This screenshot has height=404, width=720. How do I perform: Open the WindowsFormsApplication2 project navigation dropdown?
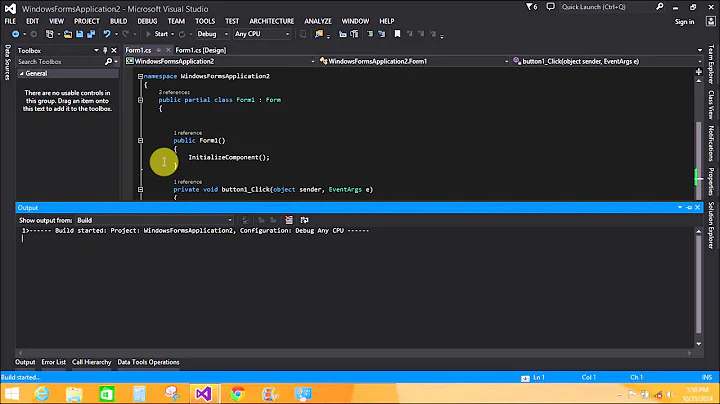220,61
